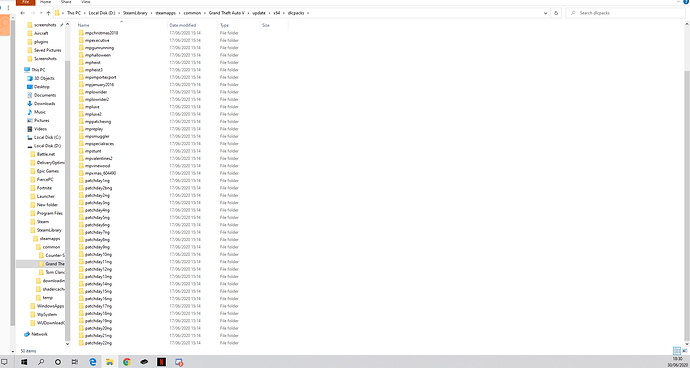Expand chevron after dlcpacks in address bar
This screenshot has height=368, width=690.
pyautogui.click(x=308, y=13)
